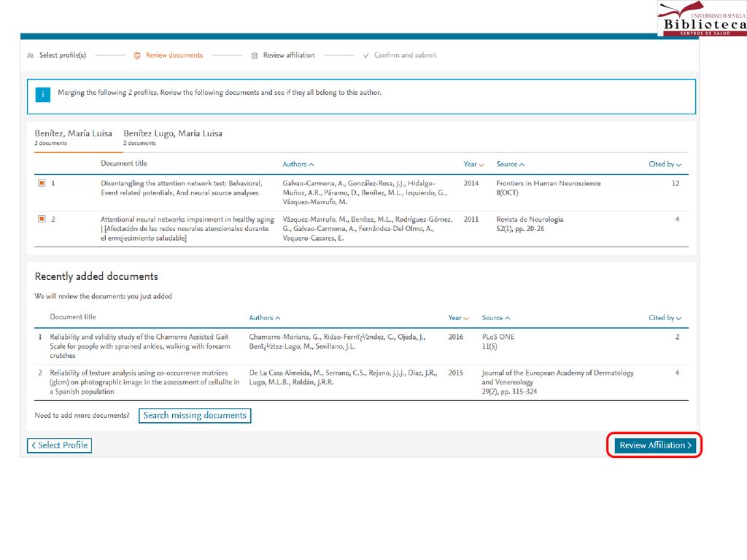Viewport: 747px width, 560px height.
Task: Switch to Benítez Lugo, María Luisa tab
Action: (172, 138)
